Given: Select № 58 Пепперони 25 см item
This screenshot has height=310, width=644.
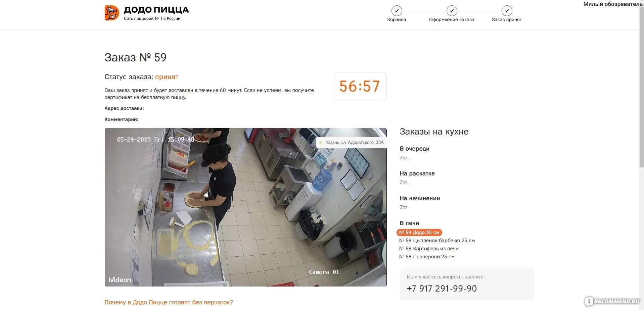Looking at the screenshot, I should click(x=427, y=257).
